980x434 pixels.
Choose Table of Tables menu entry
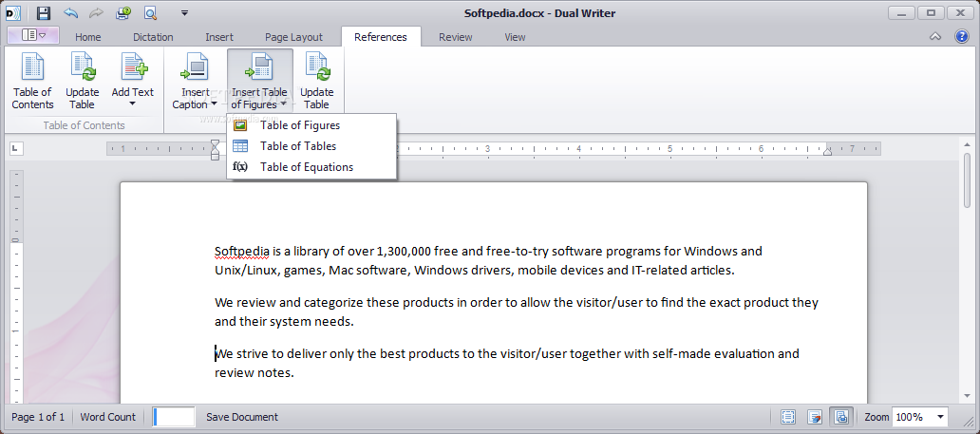(311, 145)
